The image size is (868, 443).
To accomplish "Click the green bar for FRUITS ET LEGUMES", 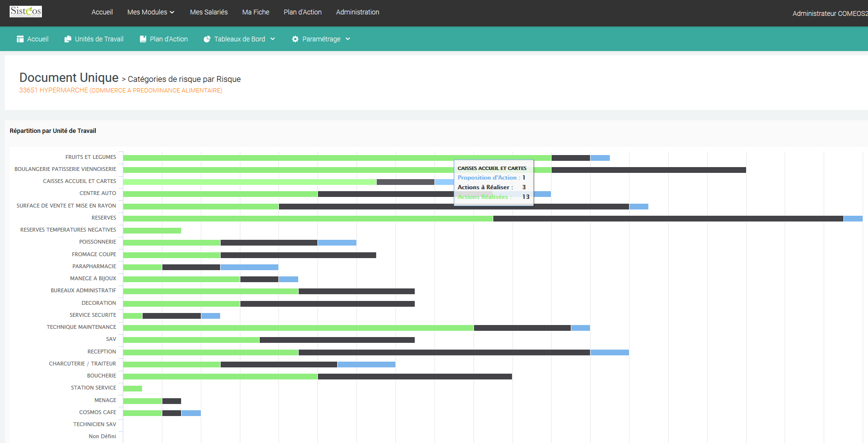I will (337, 158).
